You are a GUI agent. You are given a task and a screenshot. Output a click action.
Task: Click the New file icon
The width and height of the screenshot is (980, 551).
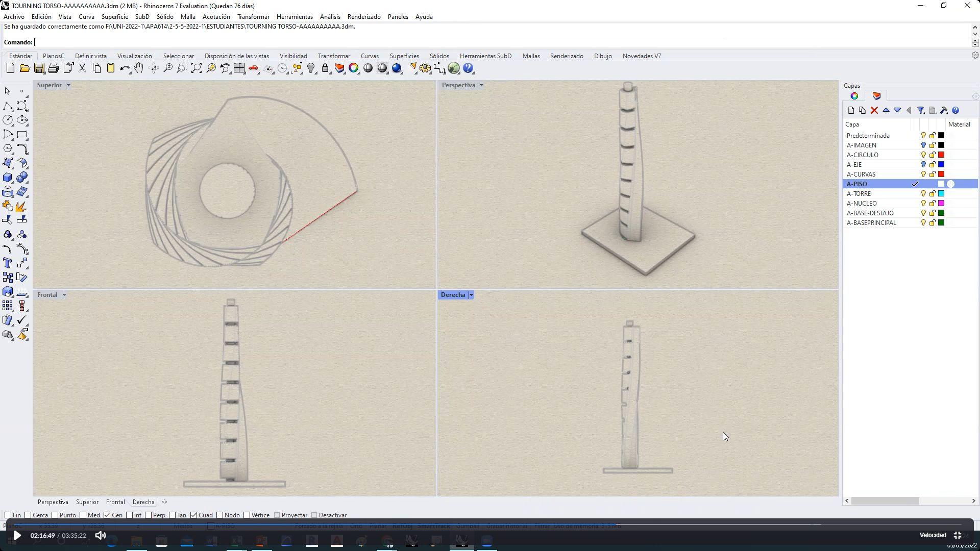click(x=10, y=68)
